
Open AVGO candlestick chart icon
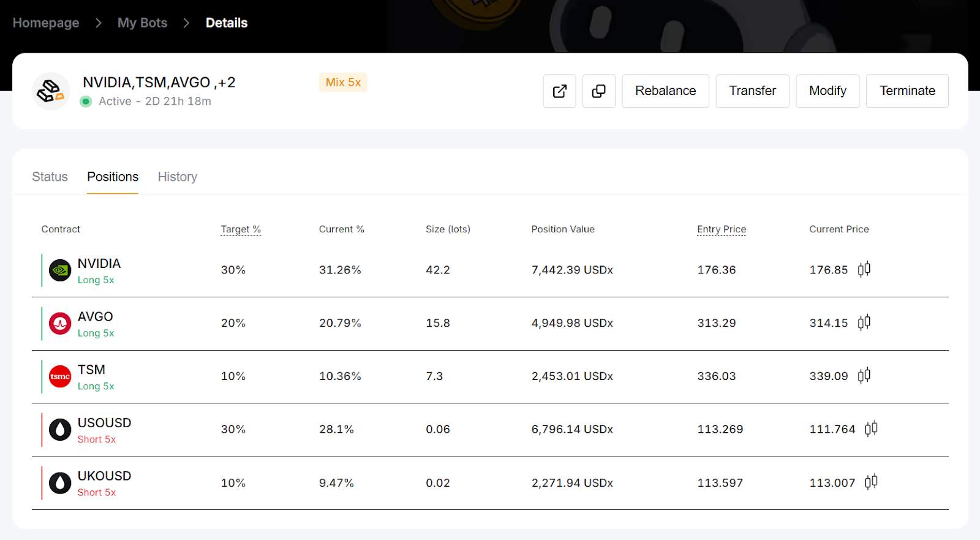864,322
